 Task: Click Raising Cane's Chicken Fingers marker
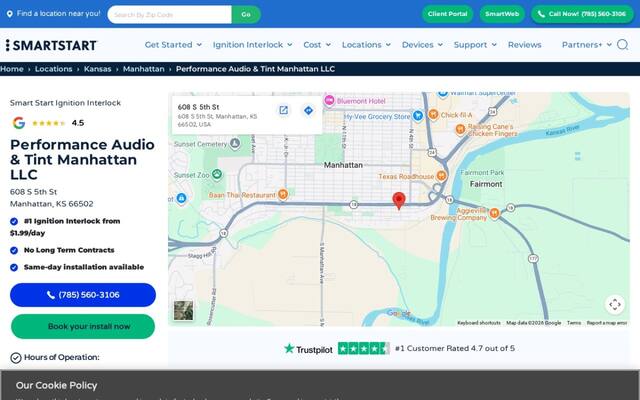point(460,130)
